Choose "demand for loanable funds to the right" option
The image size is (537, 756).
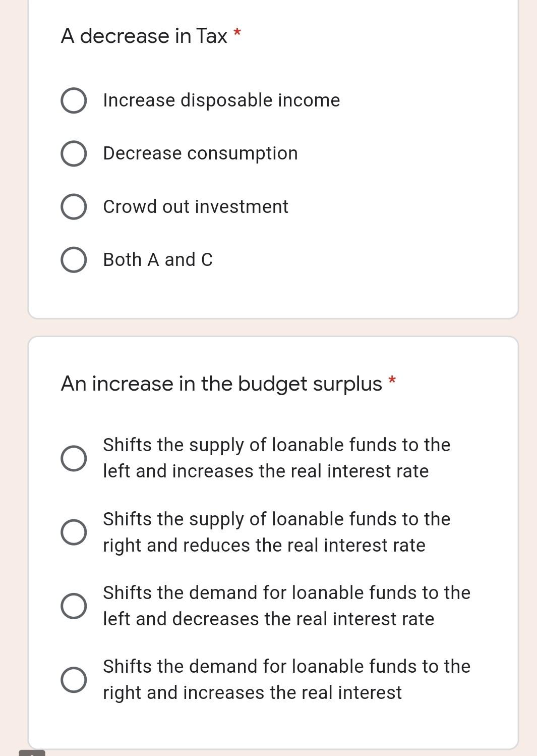coord(74,679)
